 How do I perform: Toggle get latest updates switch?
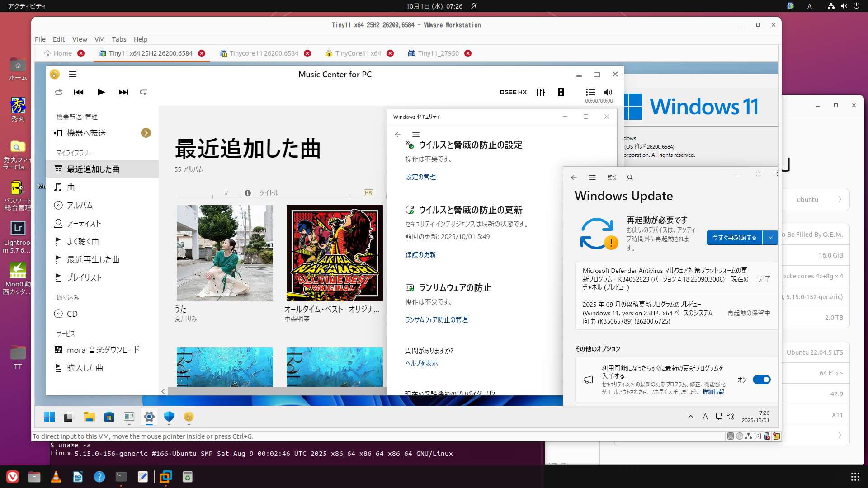pyautogui.click(x=761, y=380)
